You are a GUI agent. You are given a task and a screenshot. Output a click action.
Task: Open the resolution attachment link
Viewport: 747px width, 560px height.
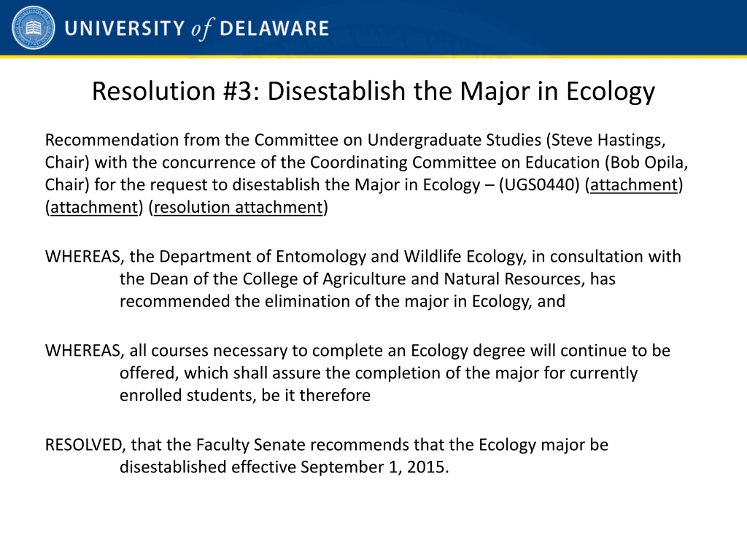coord(238,207)
